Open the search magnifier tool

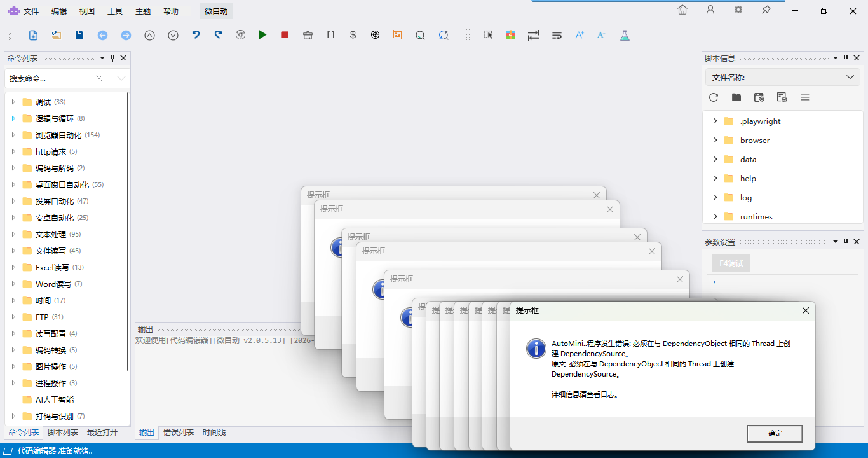click(420, 35)
